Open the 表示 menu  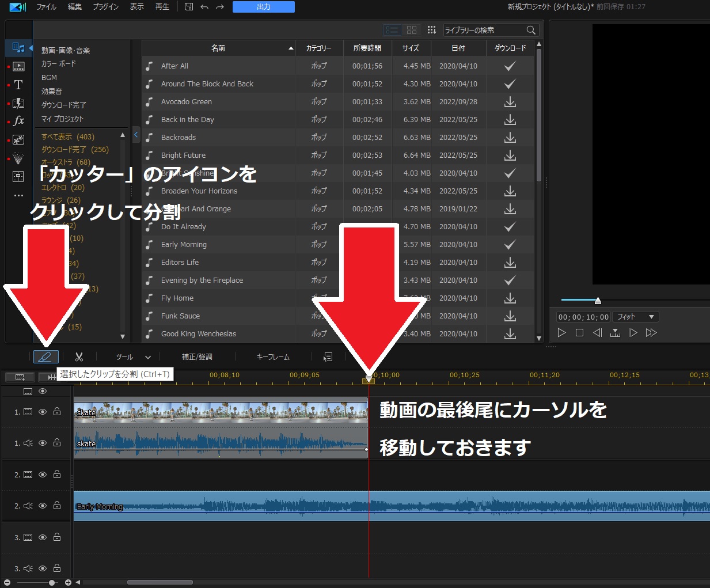coord(137,7)
